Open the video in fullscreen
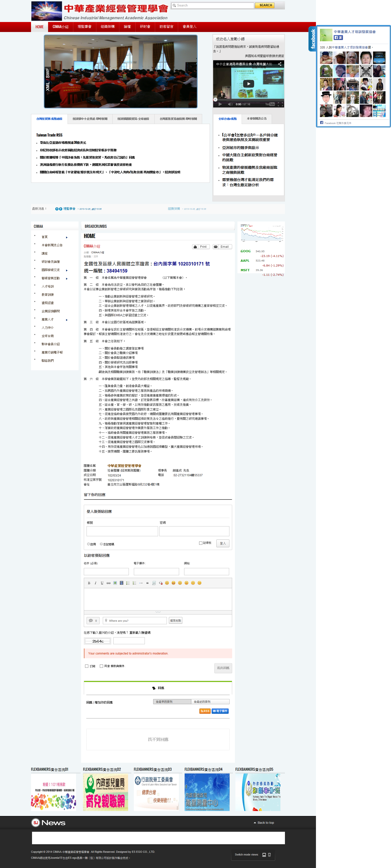Image resolution: width=391 pixels, height=868 pixels. 280,104
